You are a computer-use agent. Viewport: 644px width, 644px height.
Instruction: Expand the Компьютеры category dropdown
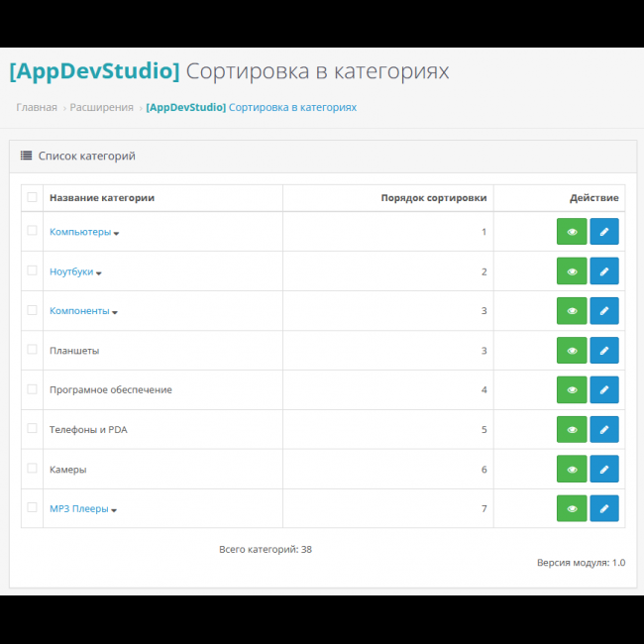[x=116, y=234]
